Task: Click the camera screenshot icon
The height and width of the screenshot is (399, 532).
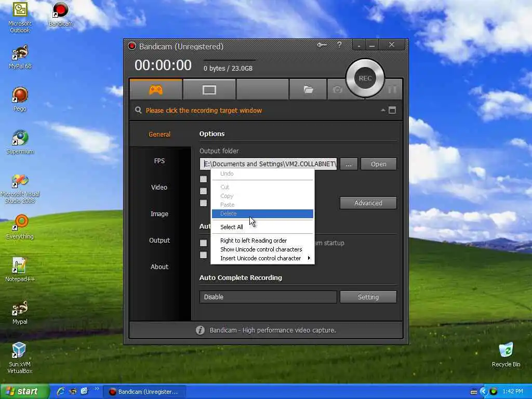Action: (337, 89)
